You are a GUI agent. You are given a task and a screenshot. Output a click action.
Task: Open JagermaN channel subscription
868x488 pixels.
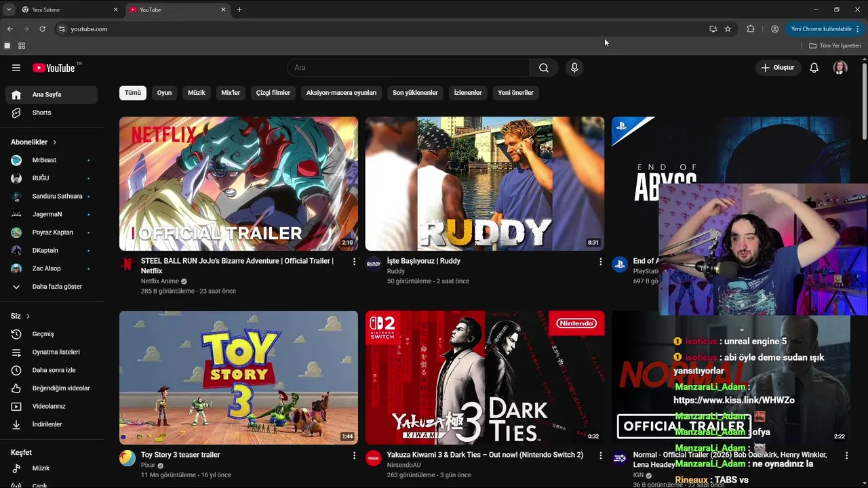point(52,214)
